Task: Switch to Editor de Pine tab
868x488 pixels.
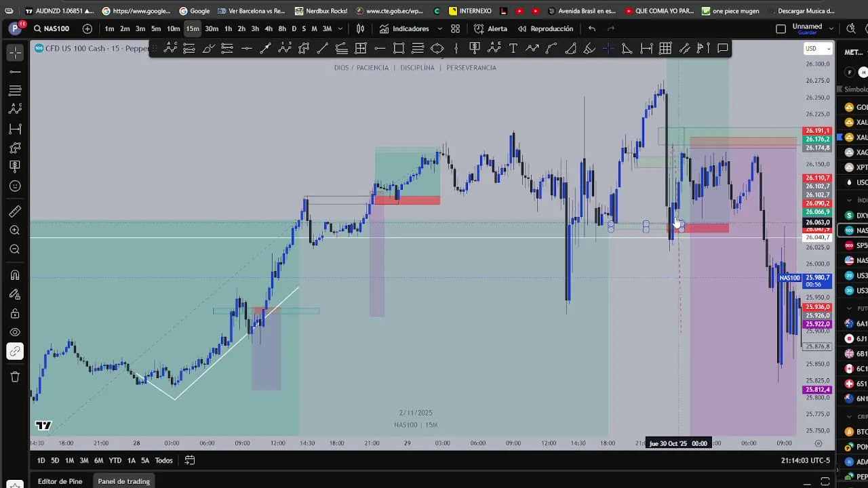Action: (60, 481)
